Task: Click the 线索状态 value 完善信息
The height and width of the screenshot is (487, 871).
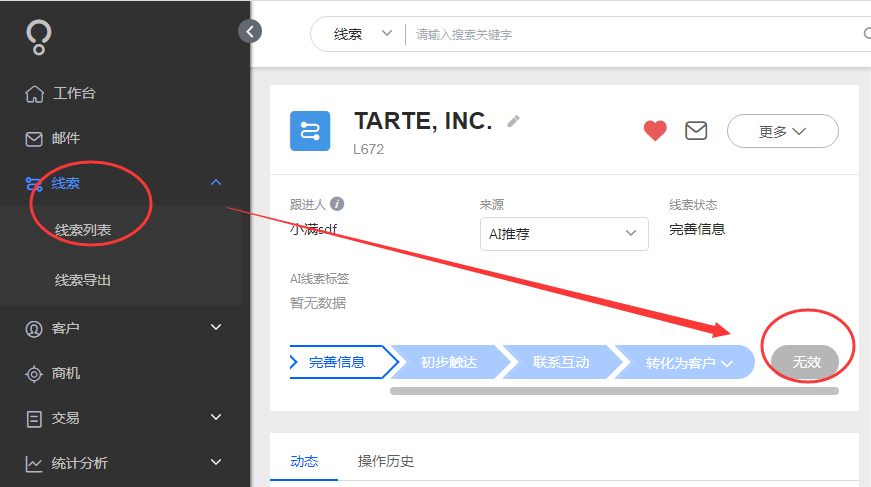Action: 697,229
